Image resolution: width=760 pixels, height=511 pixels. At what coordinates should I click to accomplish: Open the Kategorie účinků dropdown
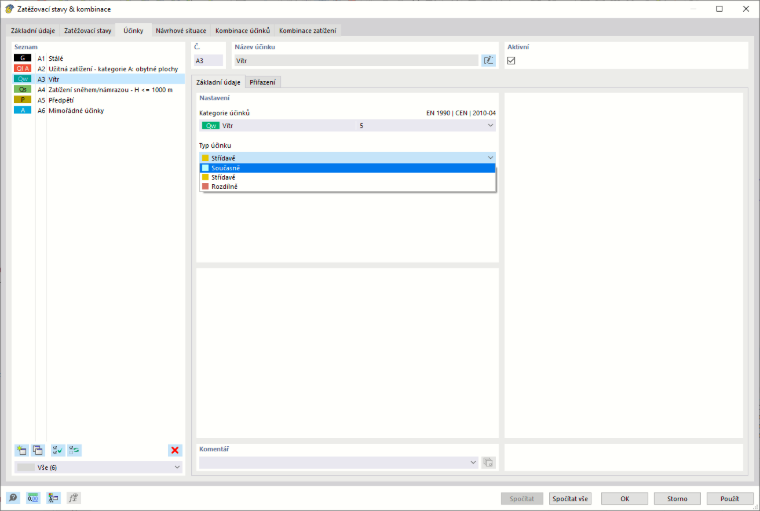(348, 126)
